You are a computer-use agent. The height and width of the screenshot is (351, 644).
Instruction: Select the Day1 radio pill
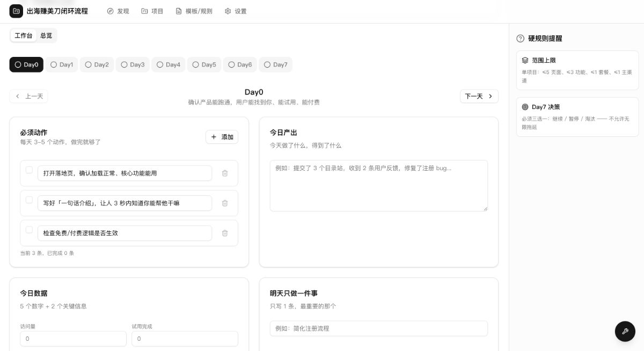61,64
